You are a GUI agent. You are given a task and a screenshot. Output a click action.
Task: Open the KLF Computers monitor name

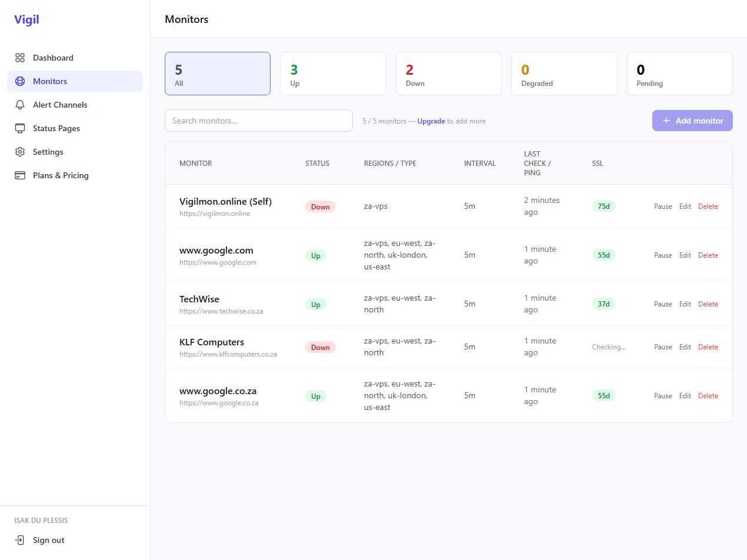click(x=212, y=342)
